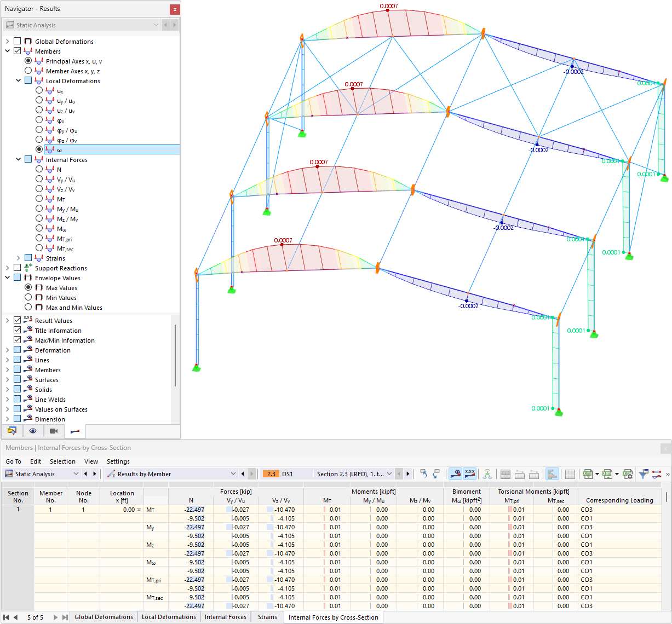Switch to Navigator Display eye tab

pos(33,431)
